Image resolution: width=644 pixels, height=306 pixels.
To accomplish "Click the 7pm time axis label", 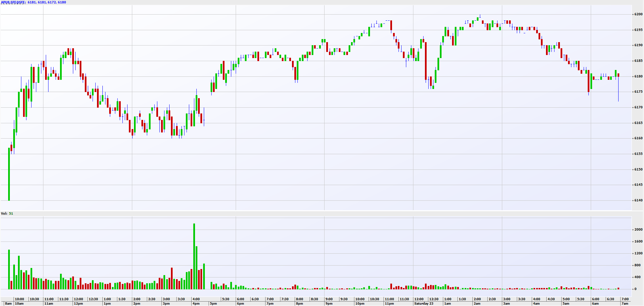I will [270, 304].
